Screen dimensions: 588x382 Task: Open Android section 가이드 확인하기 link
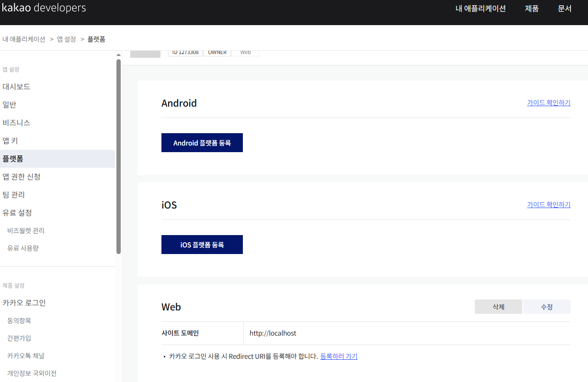click(x=549, y=102)
